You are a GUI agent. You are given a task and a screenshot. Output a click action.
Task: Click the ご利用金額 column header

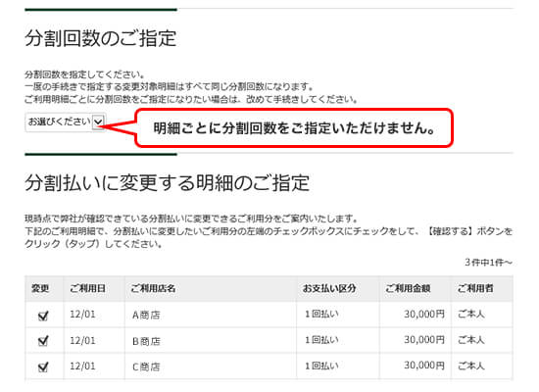408,288
